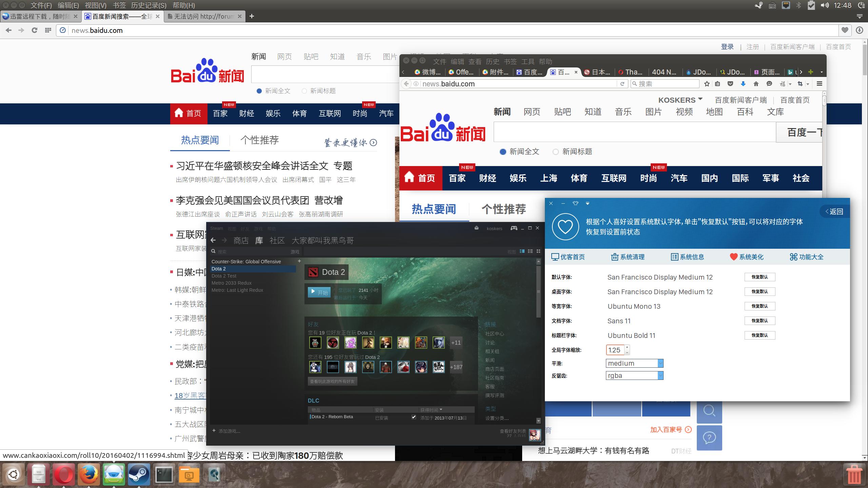Go back in Steam navigation
Viewport: 868px width, 488px height.
click(213, 240)
